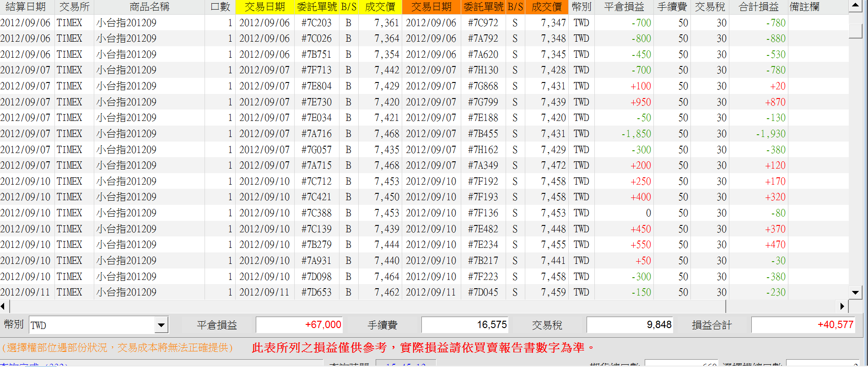Click the +870 total profit value
868x367 pixels.
775,102
